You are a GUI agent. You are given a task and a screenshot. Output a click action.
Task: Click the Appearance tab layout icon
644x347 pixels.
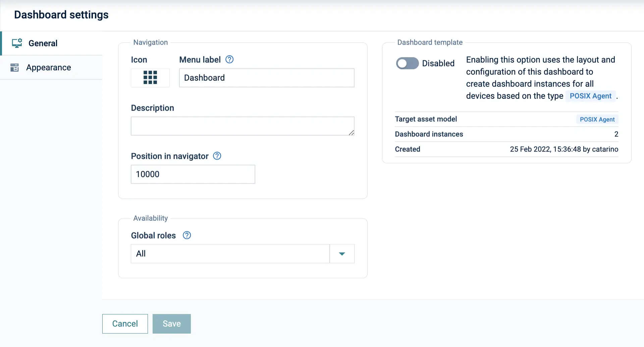tap(14, 68)
